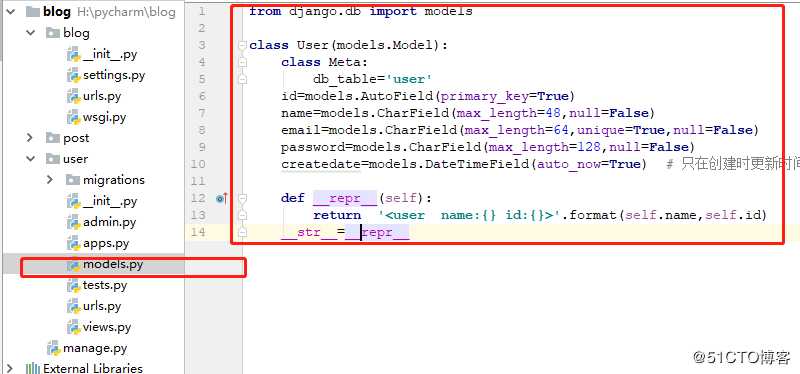Screen dimensions: 800x374
Task: Click the override marker icon beside line 12
Action: [221, 198]
